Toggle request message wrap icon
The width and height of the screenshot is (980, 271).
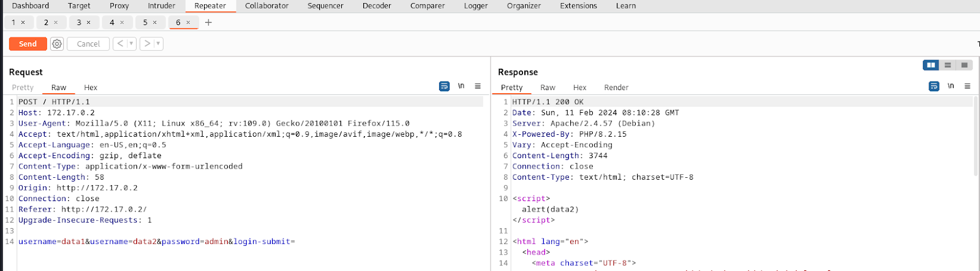(444, 86)
